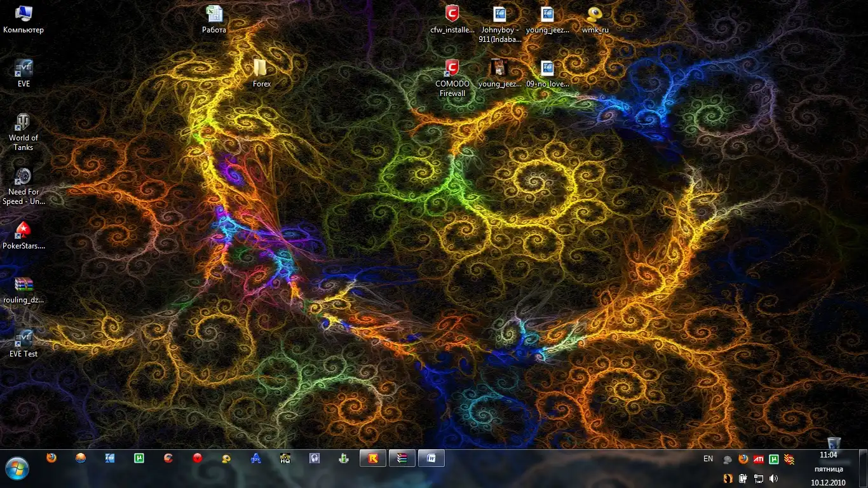Open the clock showing 11:04
The width and height of the screenshot is (868, 488).
[828, 455]
